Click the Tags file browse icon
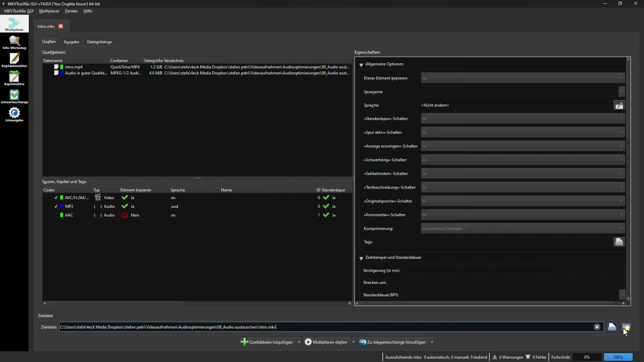 pyautogui.click(x=619, y=242)
